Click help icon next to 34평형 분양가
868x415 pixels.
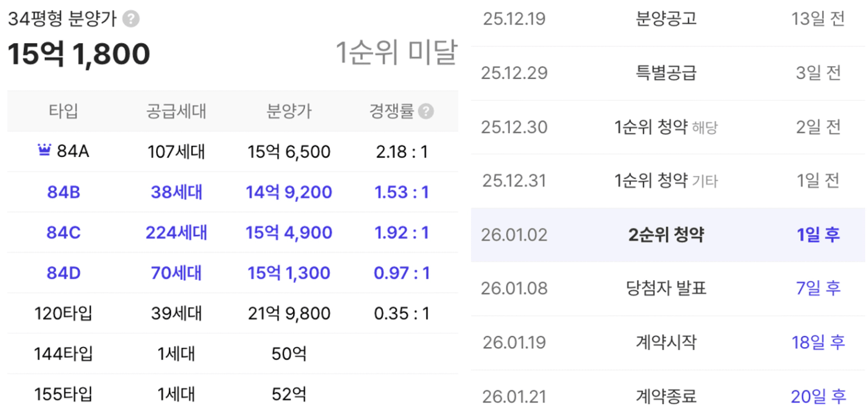(x=131, y=19)
